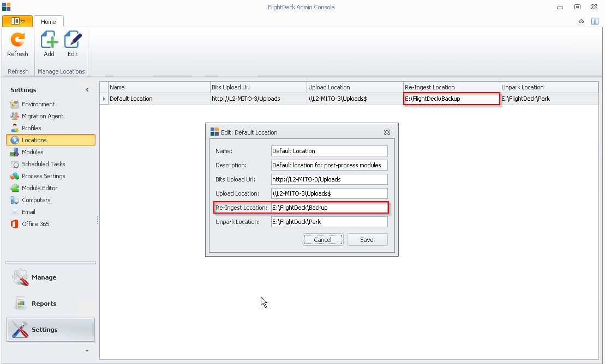Open the info icon at top right
The height and width of the screenshot is (364, 605).
pyautogui.click(x=595, y=21)
